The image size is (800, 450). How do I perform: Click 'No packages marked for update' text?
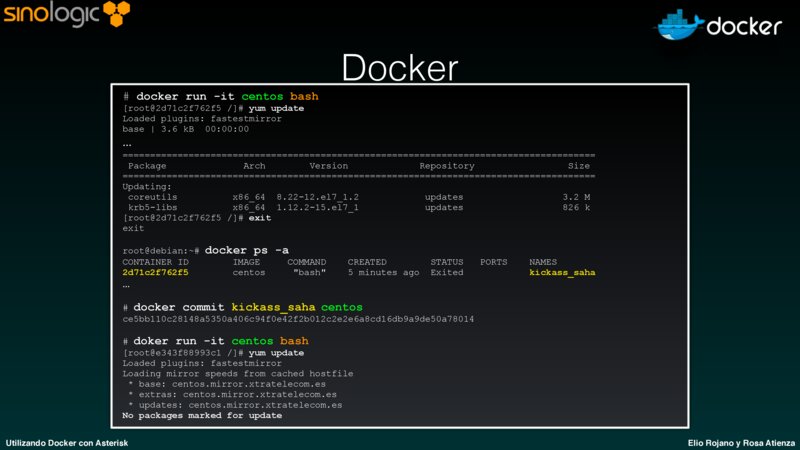[x=202, y=415]
